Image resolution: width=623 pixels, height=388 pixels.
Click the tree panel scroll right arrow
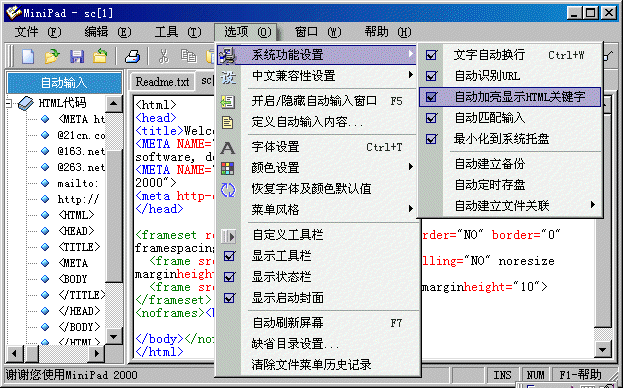click(x=96, y=353)
